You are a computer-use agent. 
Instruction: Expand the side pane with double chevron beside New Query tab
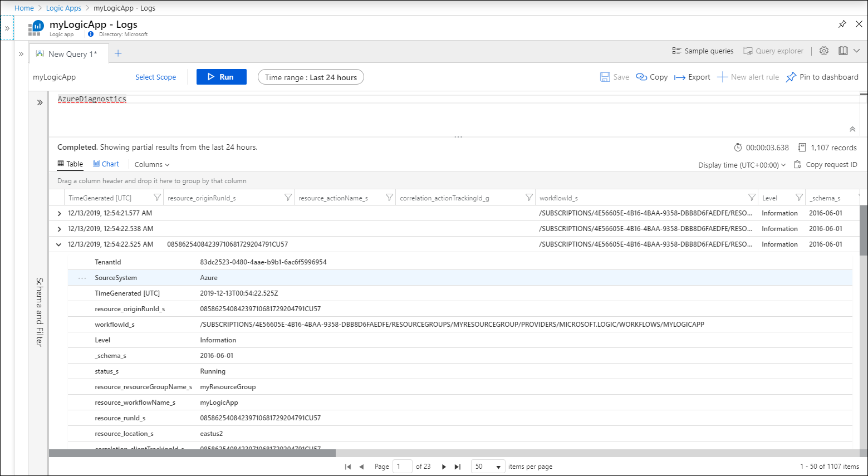[x=21, y=54]
